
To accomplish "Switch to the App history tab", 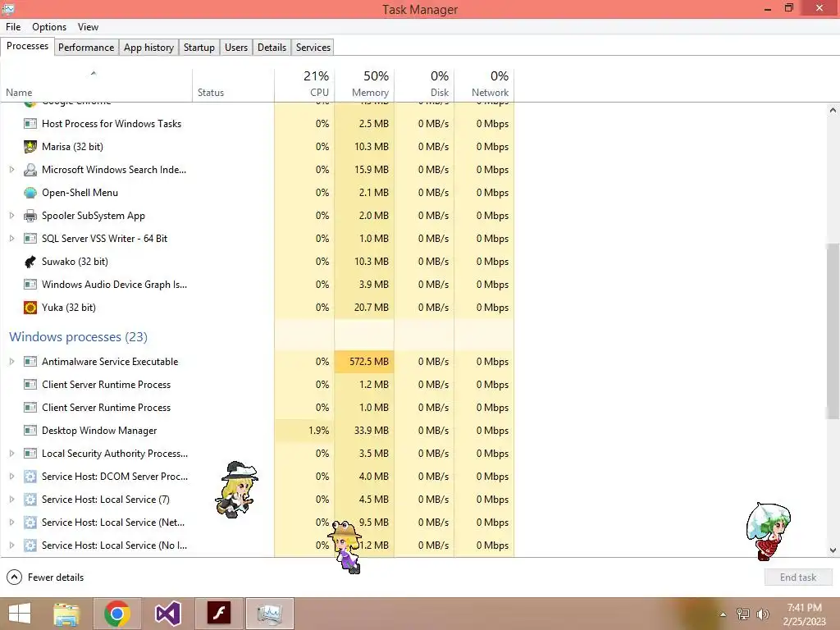I will point(148,48).
